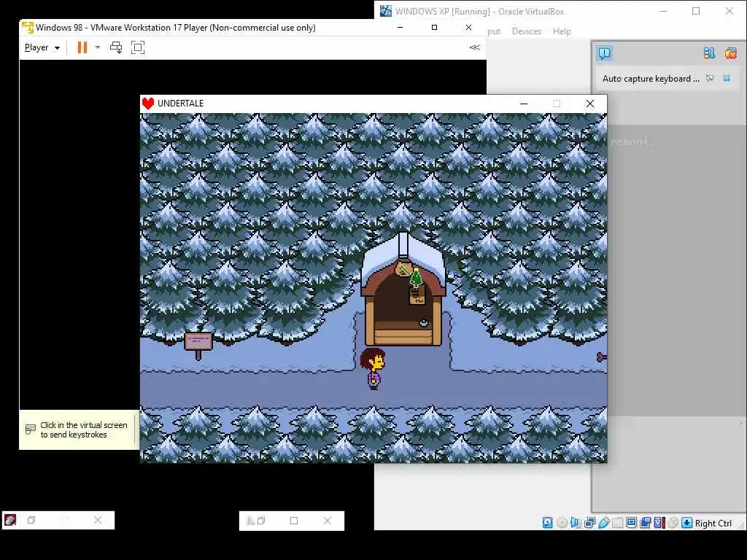Read the Auto capture keyboard message
The height and width of the screenshot is (560, 747).
point(650,79)
